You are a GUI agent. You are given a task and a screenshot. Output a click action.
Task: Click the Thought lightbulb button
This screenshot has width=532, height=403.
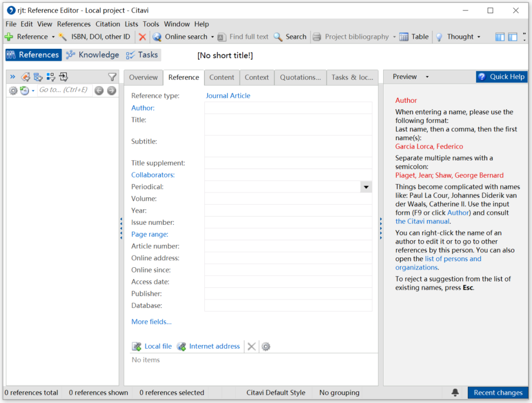coord(454,36)
